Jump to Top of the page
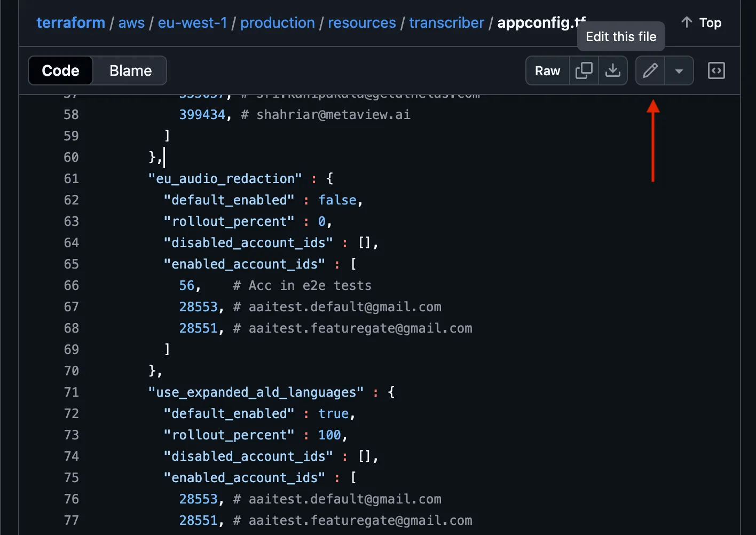This screenshot has height=535, width=756. 702,22
